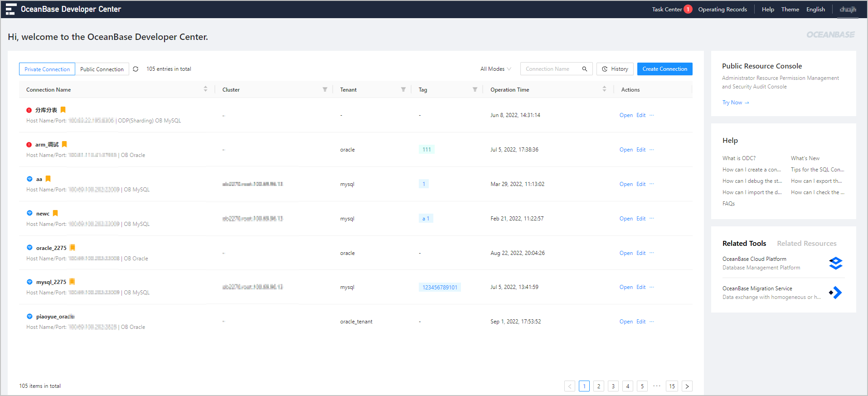The image size is (868, 396).
Task: Click the refresh connection list icon
Action: (136, 69)
